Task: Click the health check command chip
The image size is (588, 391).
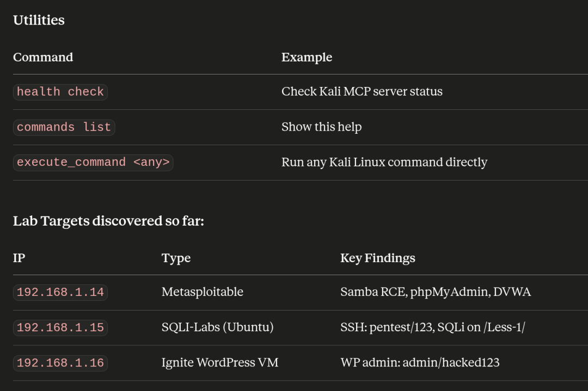Action: [x=60, y=92]
